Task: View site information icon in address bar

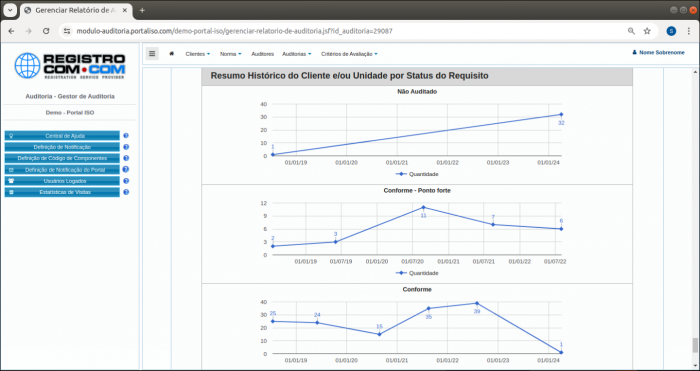Action: coord(67,31)
